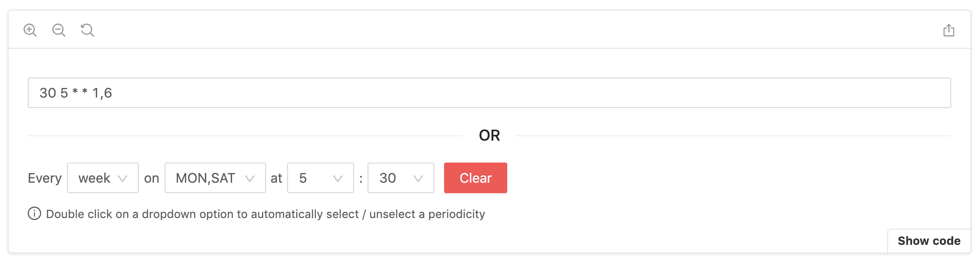The image size is (980, 263).
Task: Click the OR divider text
Action: (490, 135)
